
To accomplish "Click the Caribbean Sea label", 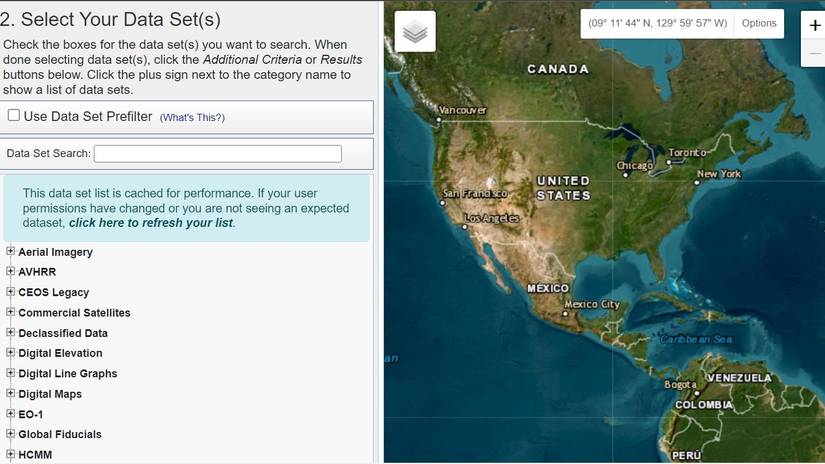I will coord(696,339).
